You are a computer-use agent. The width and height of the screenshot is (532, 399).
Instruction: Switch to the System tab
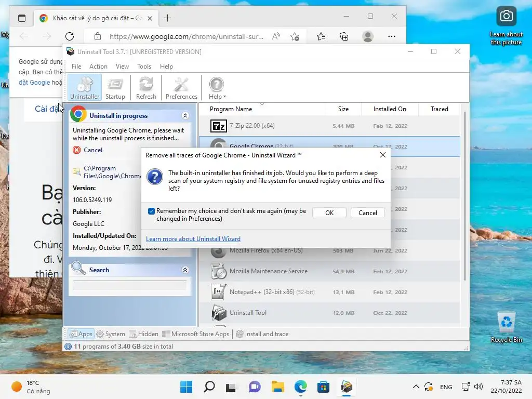[x=111, y=334]
